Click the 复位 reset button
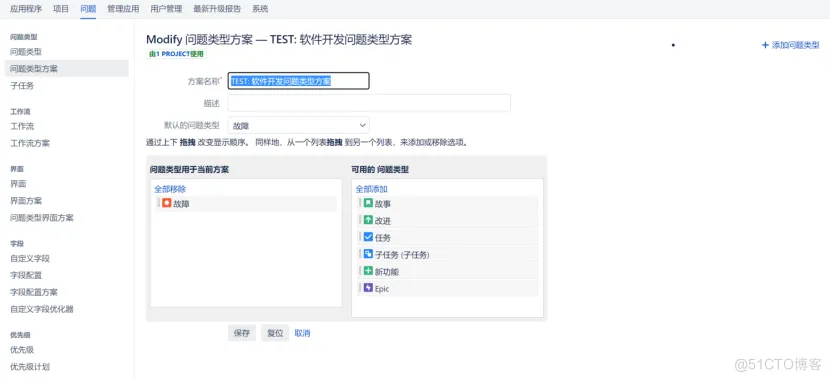The height and width of the screenshot is (381, 831). pyautogui.click(x=275, y=333)
